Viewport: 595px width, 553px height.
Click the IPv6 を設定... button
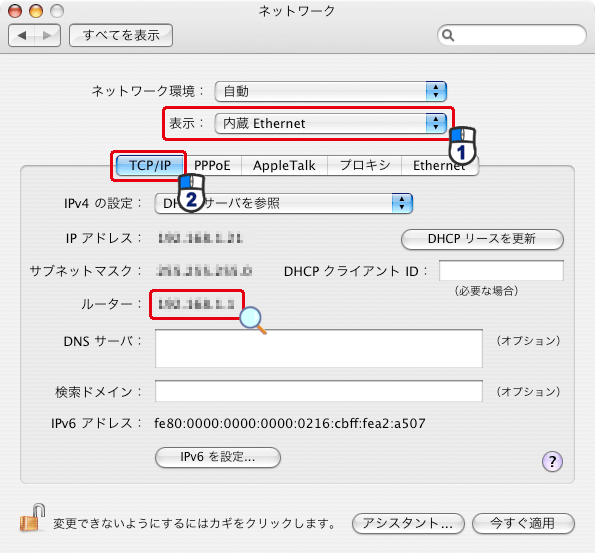click(218, 457)
